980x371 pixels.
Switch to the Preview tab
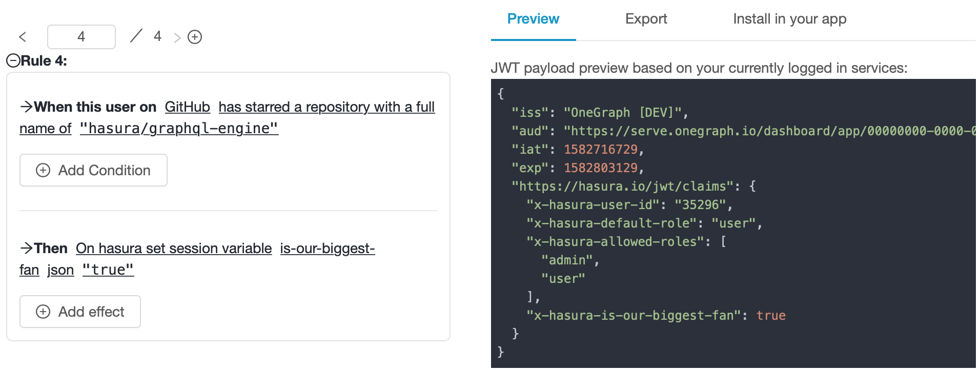point(533,19)
